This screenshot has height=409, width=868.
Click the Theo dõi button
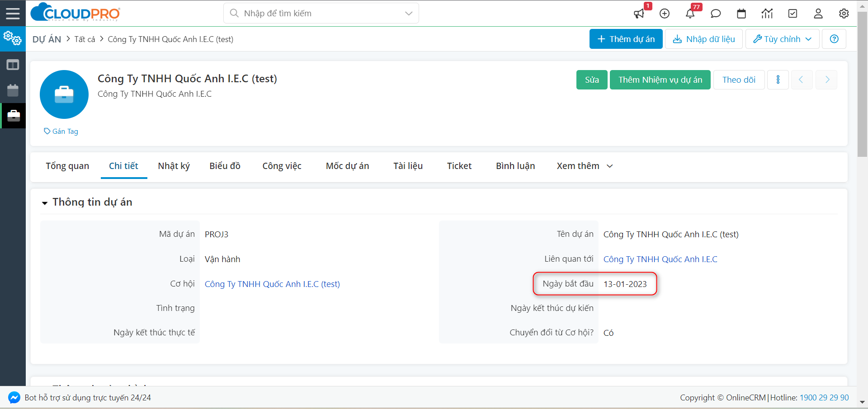coord(739,80)
